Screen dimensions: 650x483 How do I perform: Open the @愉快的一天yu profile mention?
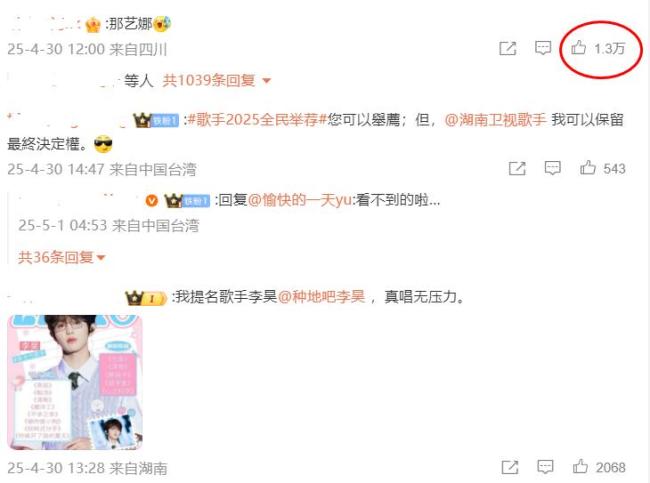(x=300, y=200)
